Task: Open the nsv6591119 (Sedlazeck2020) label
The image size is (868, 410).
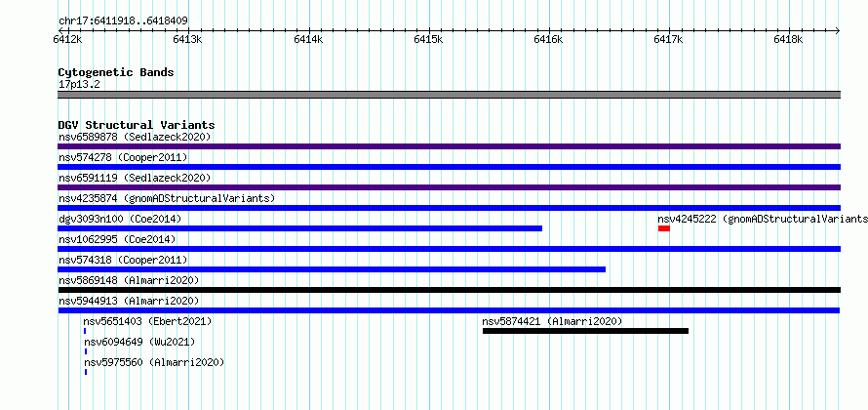Action: (135, 178)
